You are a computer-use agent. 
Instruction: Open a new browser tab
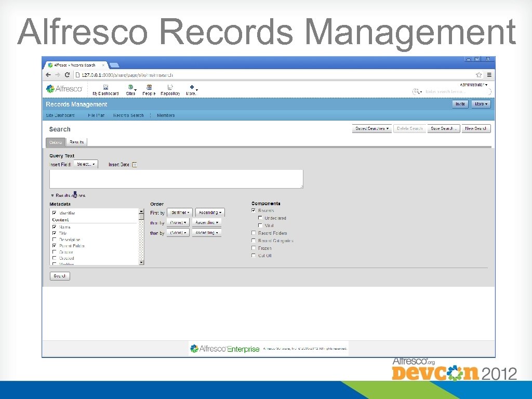pos(114,65)
